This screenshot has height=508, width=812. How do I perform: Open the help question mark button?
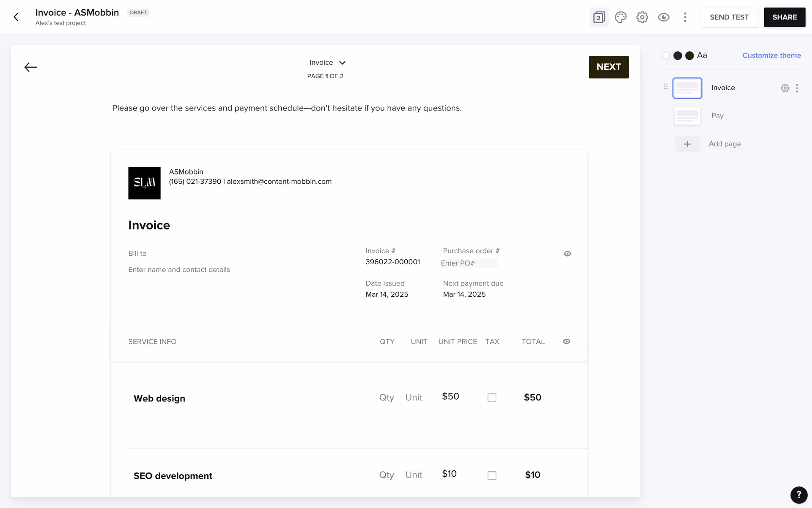pyautogui.click(x=798, y=494)
